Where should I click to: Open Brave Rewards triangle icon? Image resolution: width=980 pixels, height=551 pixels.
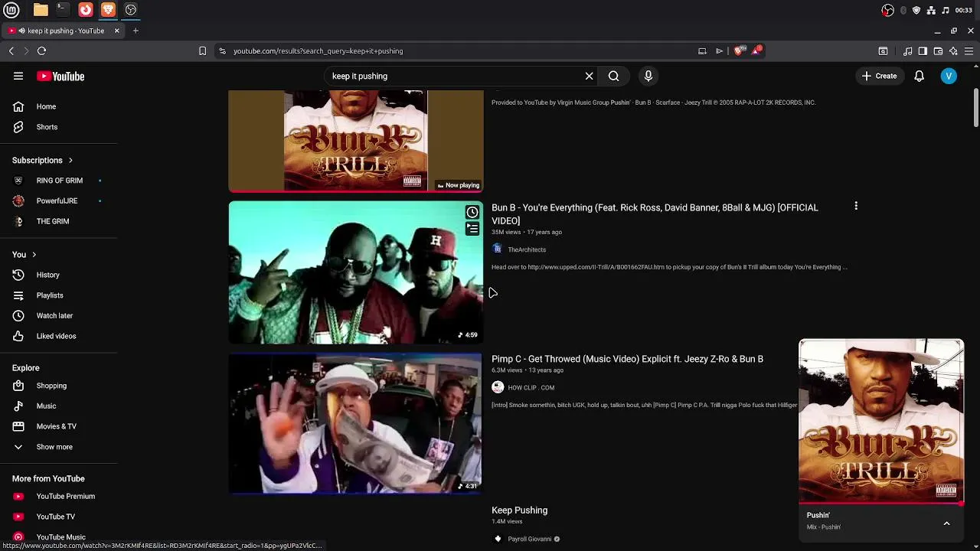pos(756,51)
